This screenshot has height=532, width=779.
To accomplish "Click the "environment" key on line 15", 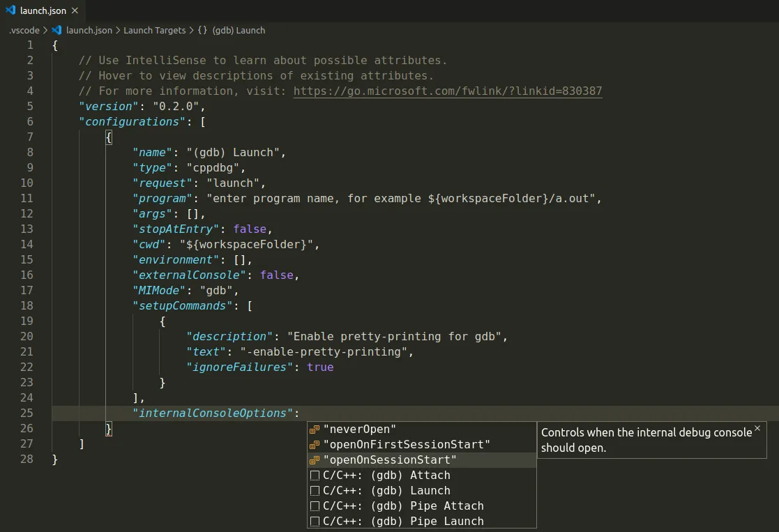I will coord(175,260).
